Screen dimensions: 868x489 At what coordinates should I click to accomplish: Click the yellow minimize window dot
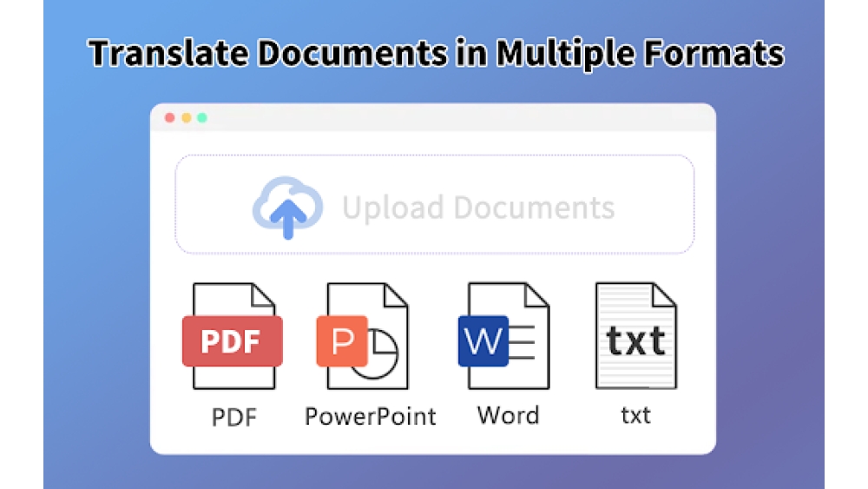point(187,117)
